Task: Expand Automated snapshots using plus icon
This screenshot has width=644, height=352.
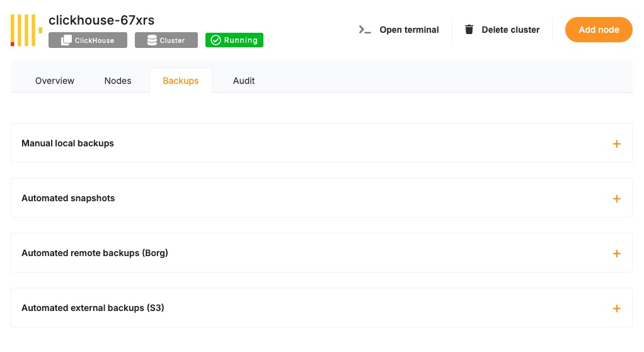Action: (616, 199)
